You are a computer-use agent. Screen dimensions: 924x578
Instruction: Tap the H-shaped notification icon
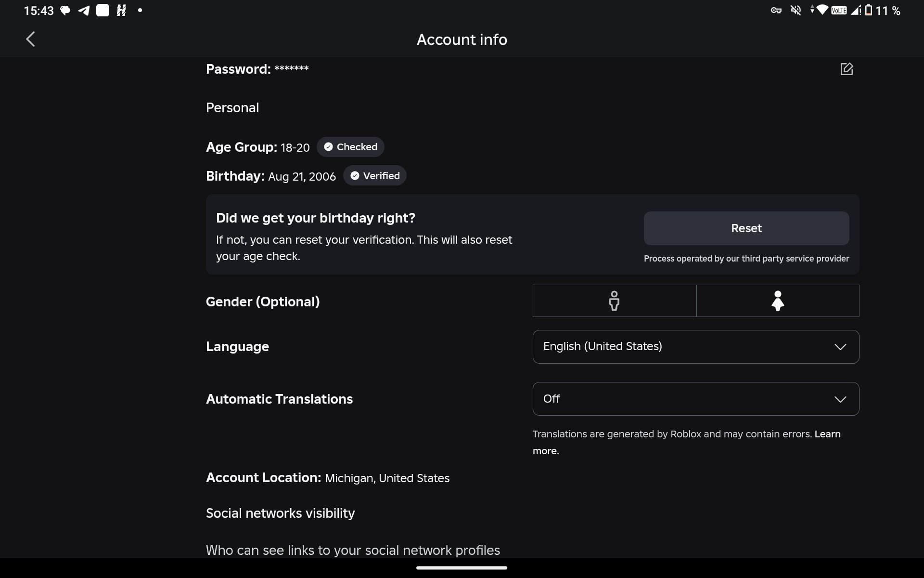(121, 11)
